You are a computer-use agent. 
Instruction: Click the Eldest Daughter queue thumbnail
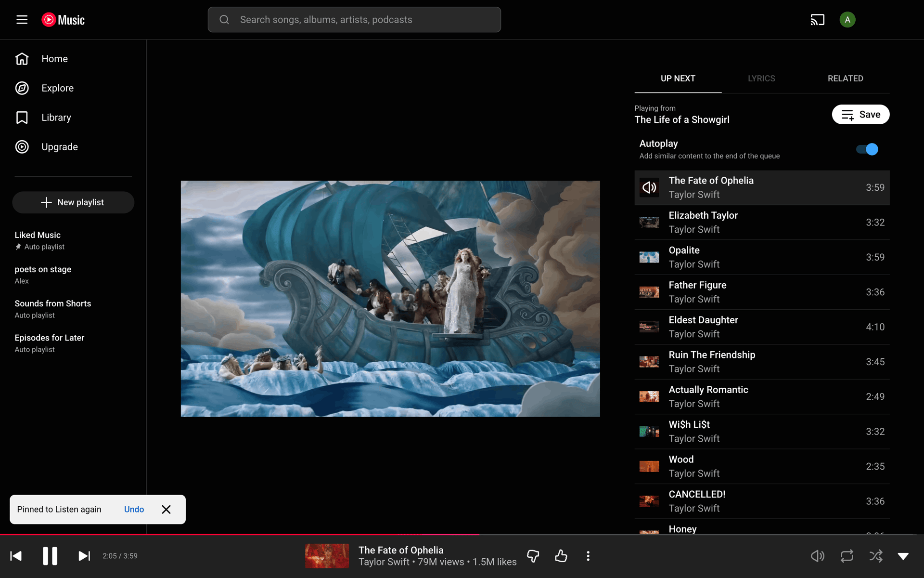(649, 327)
